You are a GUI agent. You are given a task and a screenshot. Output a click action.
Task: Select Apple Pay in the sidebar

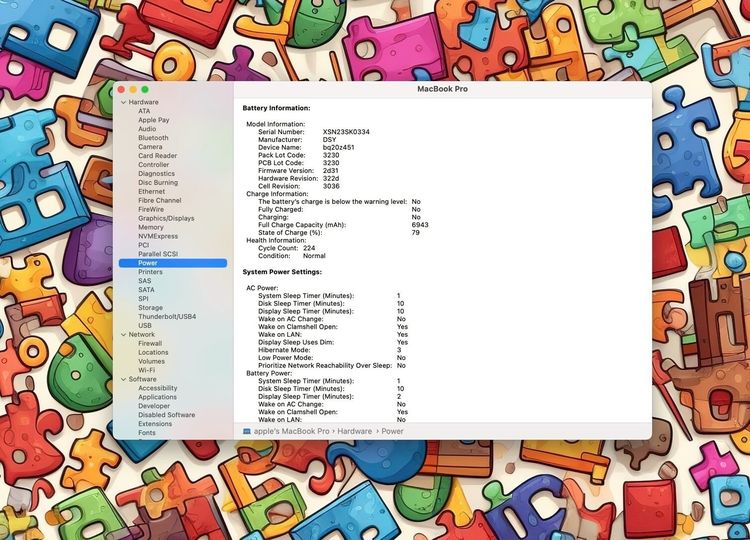point(154,120)
